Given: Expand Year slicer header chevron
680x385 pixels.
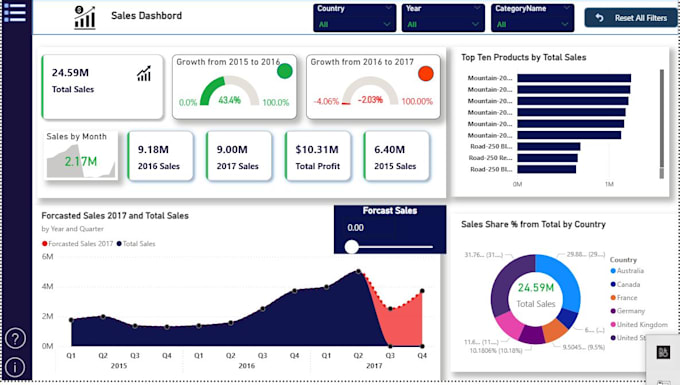Looking at the screenshot, I should click(477, 8).
